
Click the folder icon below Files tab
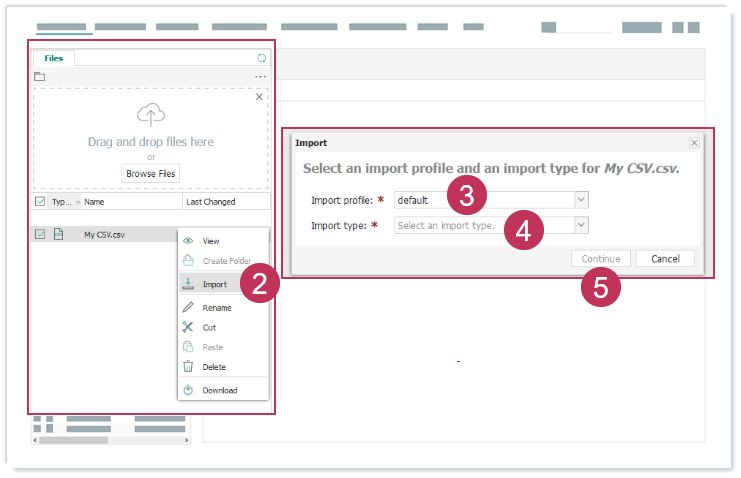click(39, 76)
